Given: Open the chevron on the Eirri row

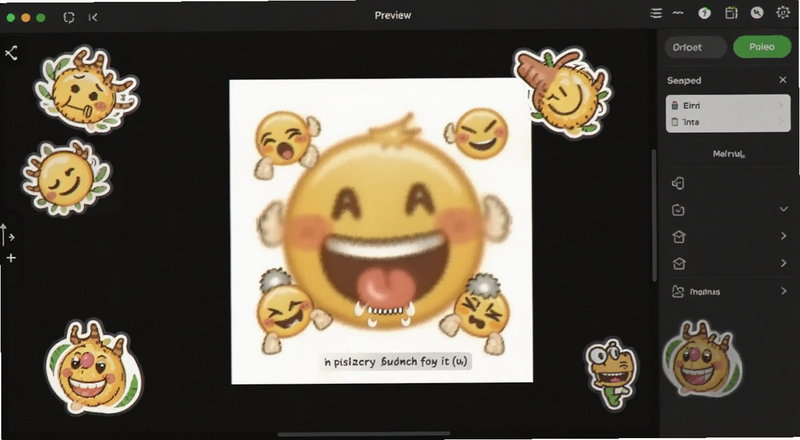Looking at the screenshot, I should [781, 106].
